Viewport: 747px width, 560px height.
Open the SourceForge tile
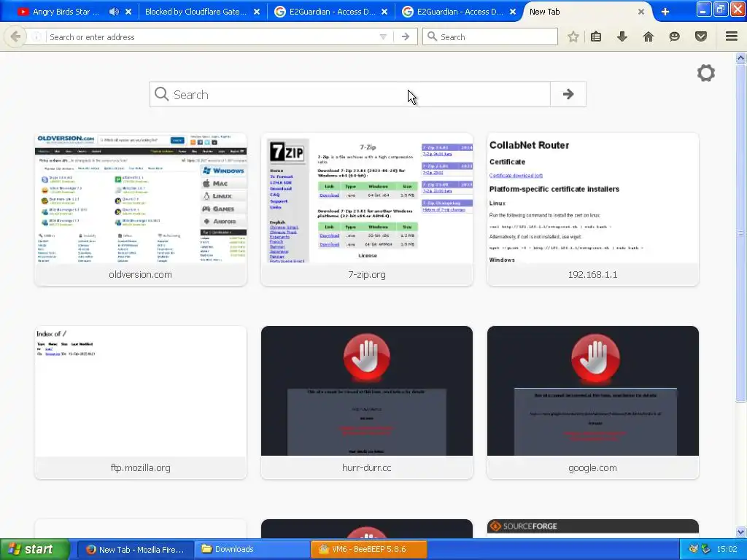point(593,529)
